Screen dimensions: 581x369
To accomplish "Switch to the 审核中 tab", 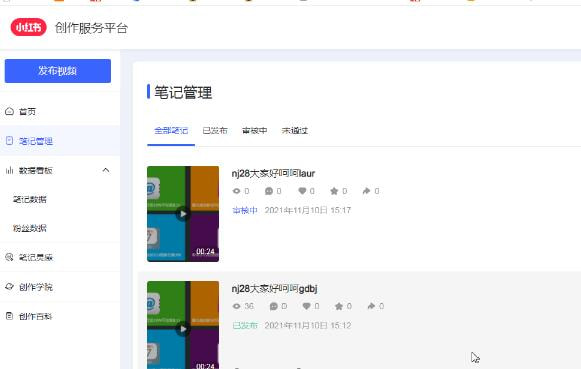I will pyautogui.click(x=255, y=130).
